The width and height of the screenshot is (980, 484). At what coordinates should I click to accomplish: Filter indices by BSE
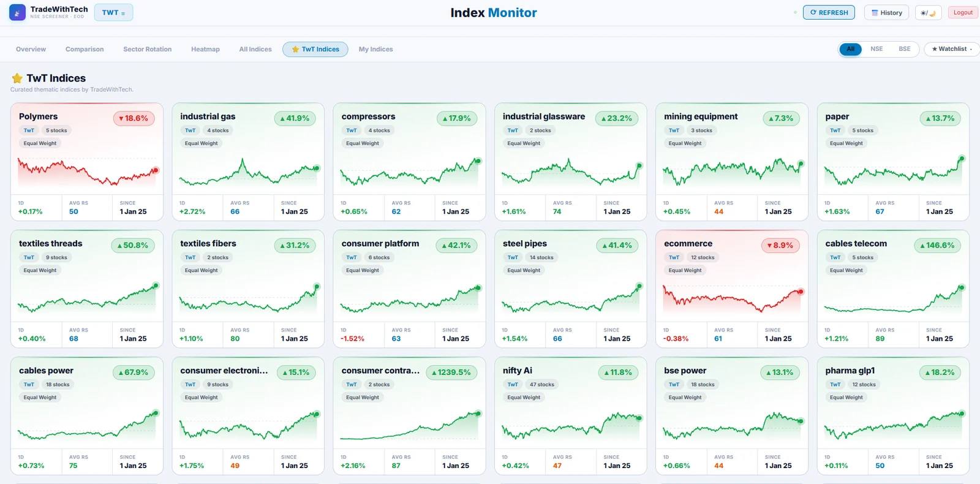pos(905,49)
